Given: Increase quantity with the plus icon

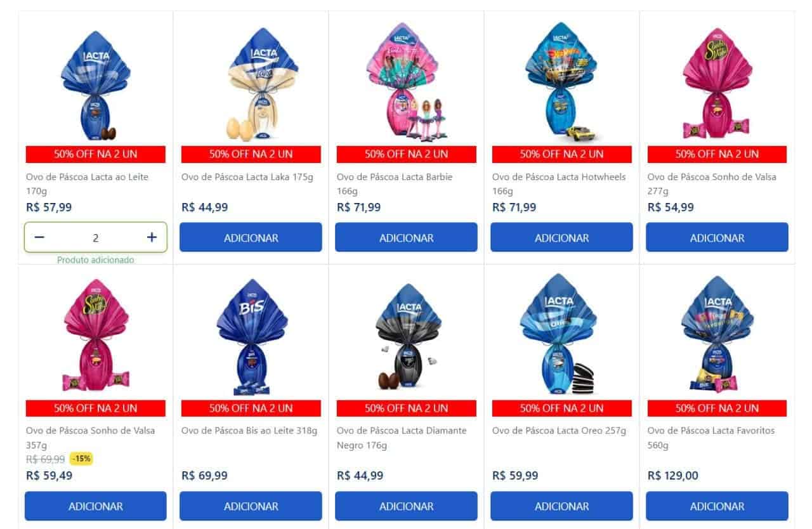Looking at the screenshot, I should coord(152,237).
